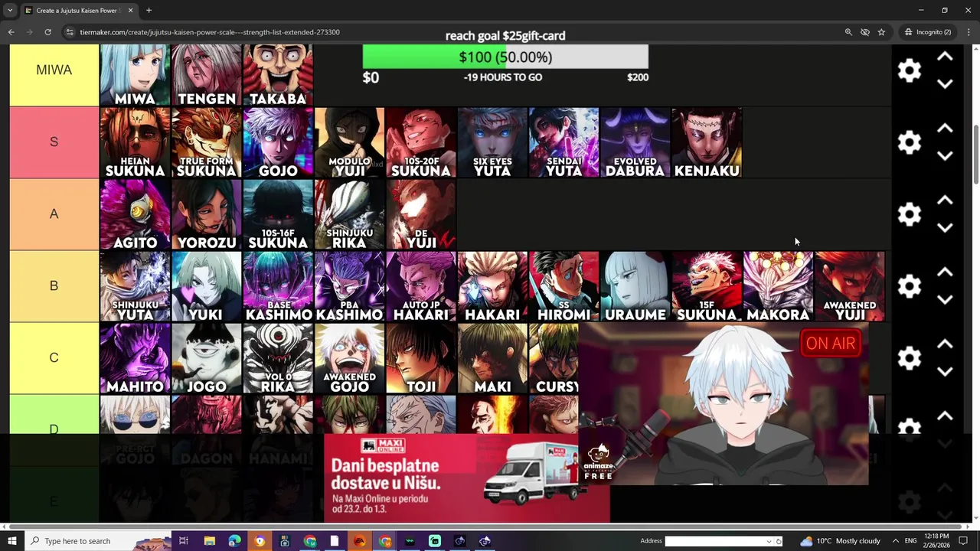Pick the Takaba thumbnail
This screenshot has height=551, width=980.
pos(278,75)
